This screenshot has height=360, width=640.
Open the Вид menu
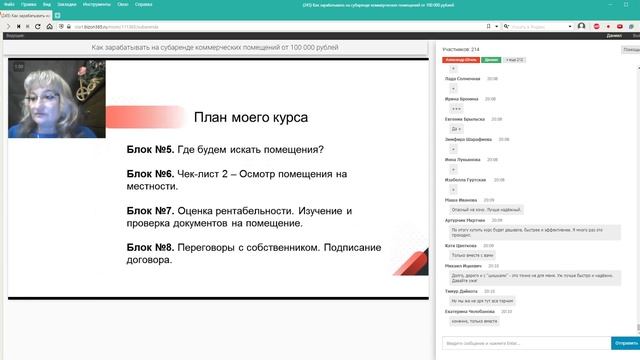pyautogui.click(x=47, y=4)
